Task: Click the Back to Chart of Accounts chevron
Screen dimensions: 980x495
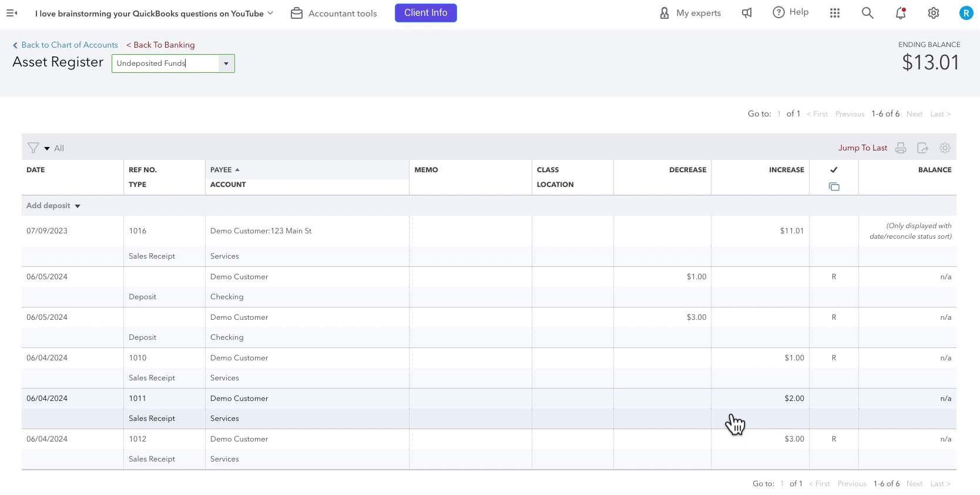Action: tap(15, 45)
